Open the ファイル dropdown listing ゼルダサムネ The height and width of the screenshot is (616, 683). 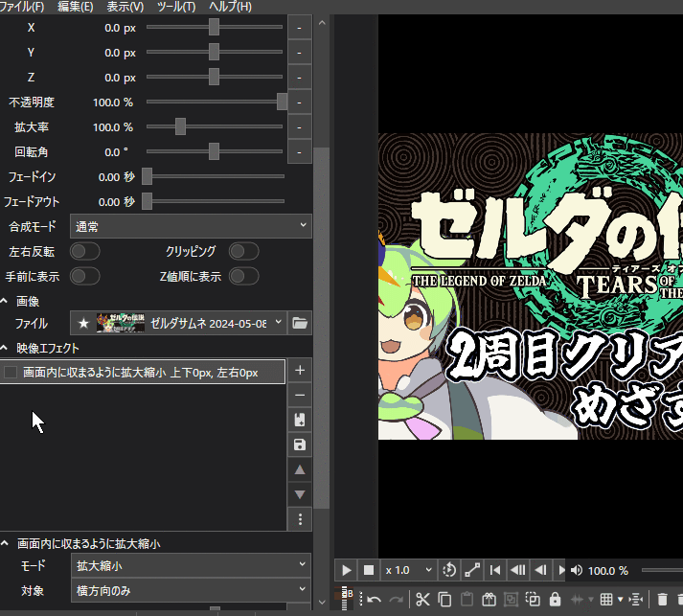pyautogui.click(x=178, y=323)
